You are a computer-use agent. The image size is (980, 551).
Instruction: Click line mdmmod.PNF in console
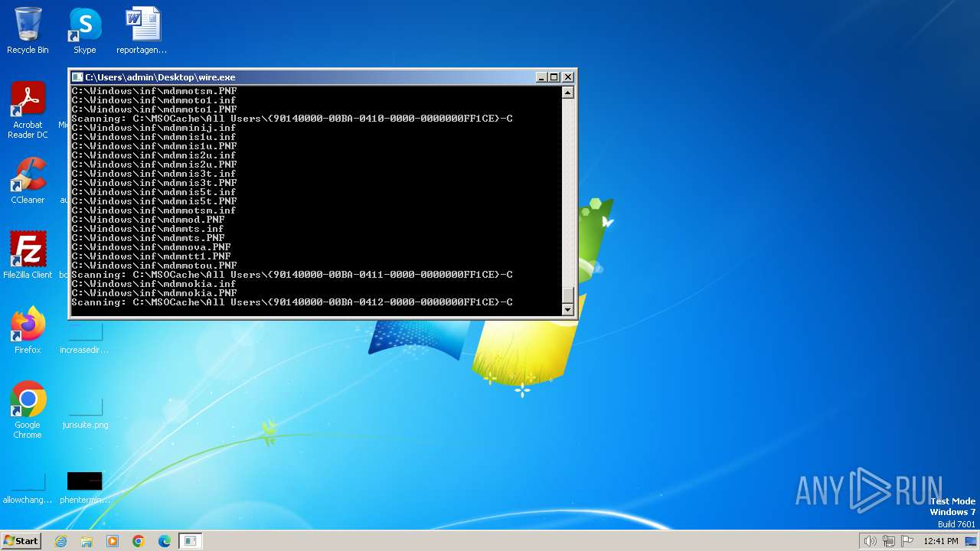148,220
